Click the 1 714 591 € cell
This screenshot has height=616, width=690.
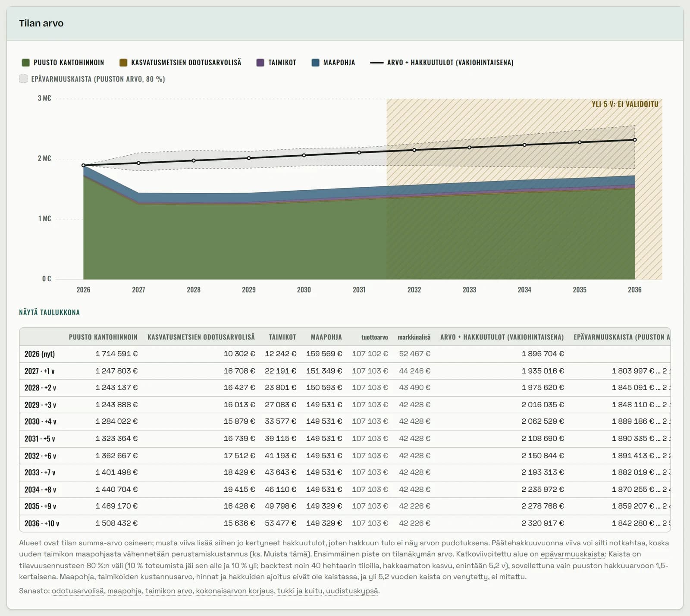[x=116, y=354]
